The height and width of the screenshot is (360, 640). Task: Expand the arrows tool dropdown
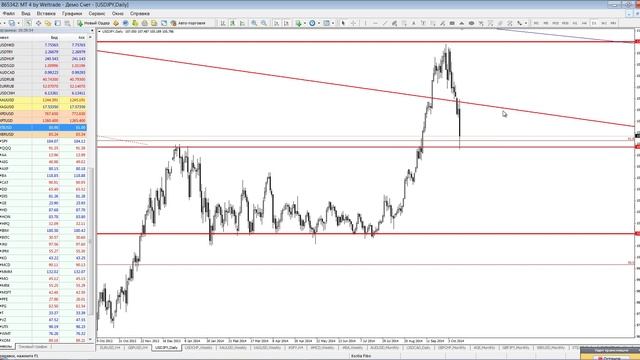pos(526,23)
